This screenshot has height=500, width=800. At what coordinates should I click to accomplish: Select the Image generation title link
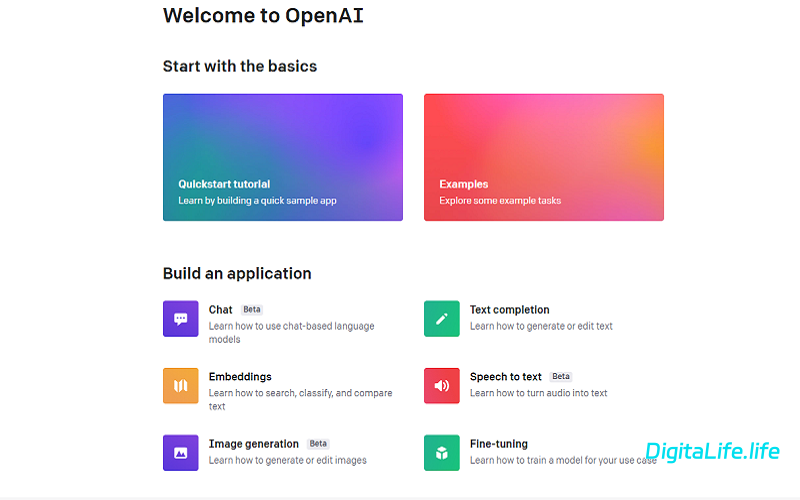(253, 444)
